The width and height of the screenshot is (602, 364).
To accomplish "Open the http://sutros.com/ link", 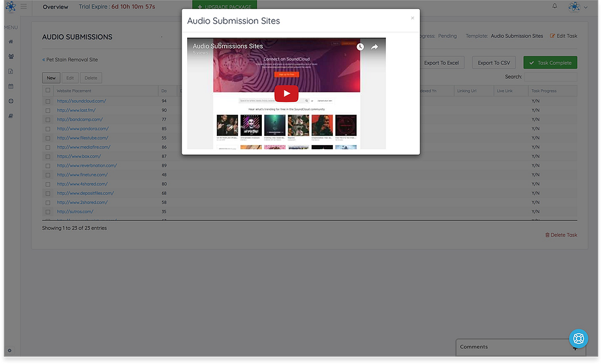I will [75, 211].
